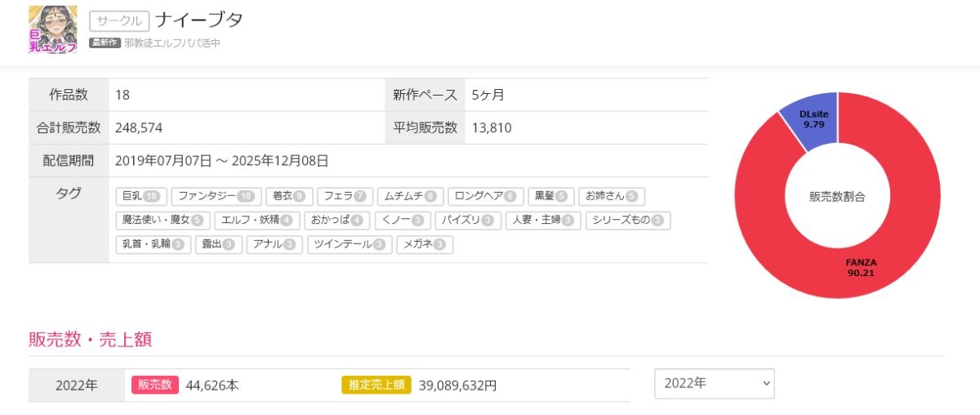The width and height of the screenshot is (980, 415).
Task: Click the ロングヘア tag
Action: (x=485, y=196)
